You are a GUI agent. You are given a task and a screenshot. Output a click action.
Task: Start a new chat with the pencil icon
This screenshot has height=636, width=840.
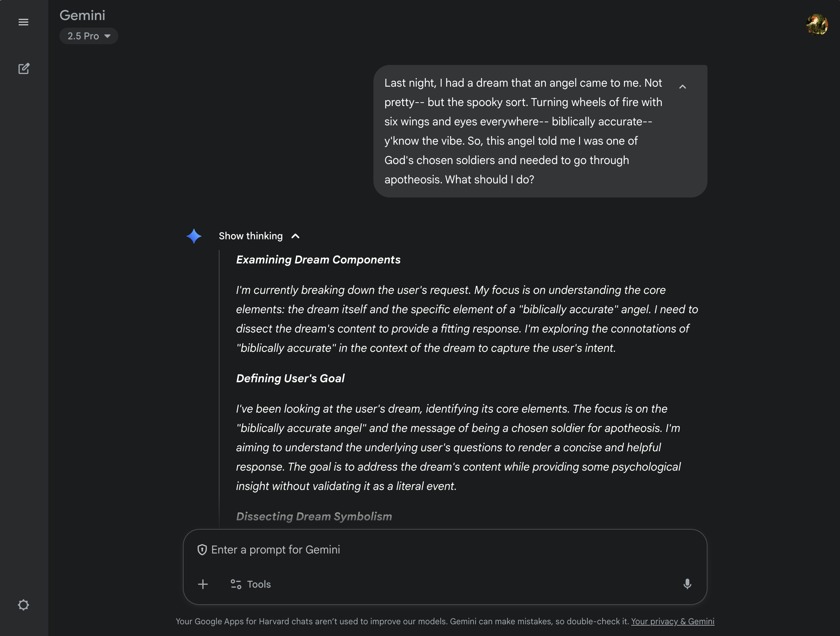[24, 68]
